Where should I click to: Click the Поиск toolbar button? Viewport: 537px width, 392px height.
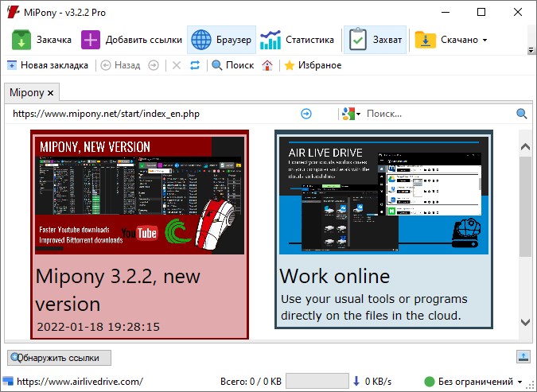(233, 65)
